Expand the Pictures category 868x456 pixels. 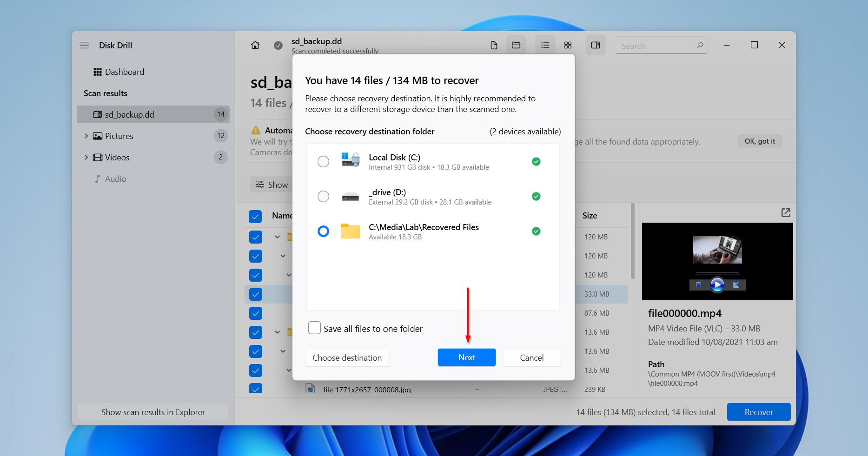point(86,136)
